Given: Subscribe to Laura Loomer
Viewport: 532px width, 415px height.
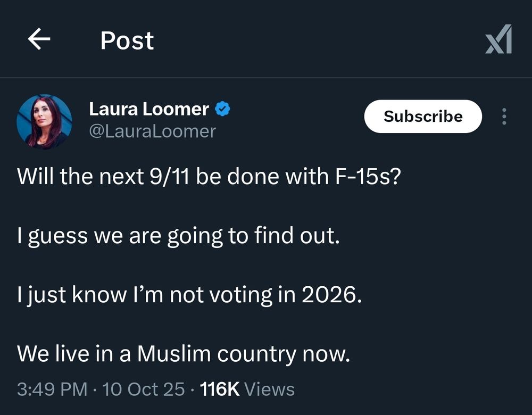Looking at the screenshot, I should coord(423,117).
